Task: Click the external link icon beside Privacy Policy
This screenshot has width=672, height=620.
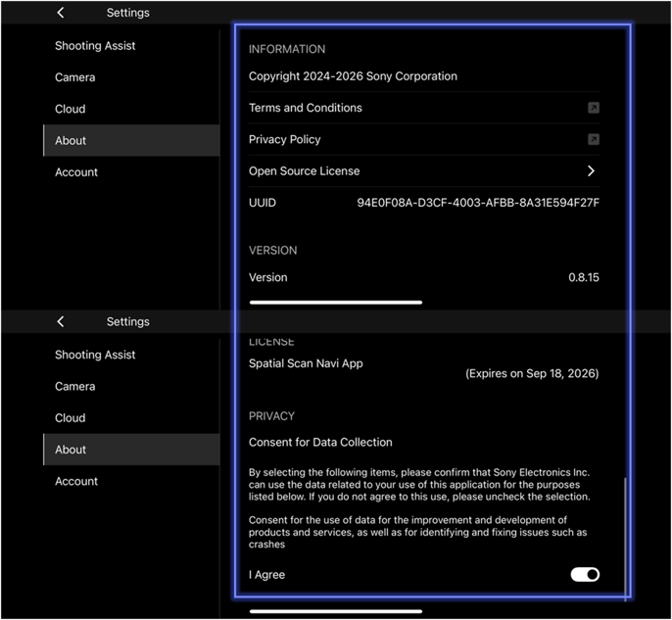Action: (593, 139)
